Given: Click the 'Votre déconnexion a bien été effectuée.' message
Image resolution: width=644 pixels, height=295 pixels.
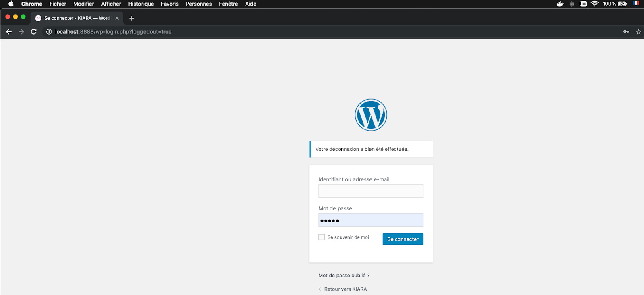Looking at the screenshot, I should coord(362,149).
